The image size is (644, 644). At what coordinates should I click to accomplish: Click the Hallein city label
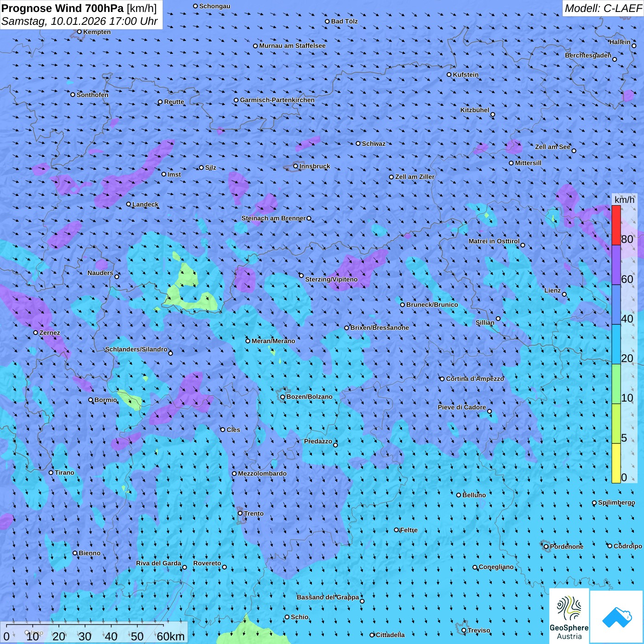coord(620,42)
